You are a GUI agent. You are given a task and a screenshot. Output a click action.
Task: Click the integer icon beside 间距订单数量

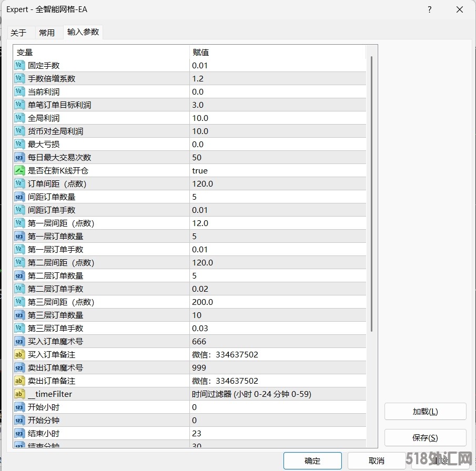coord(20,197)
